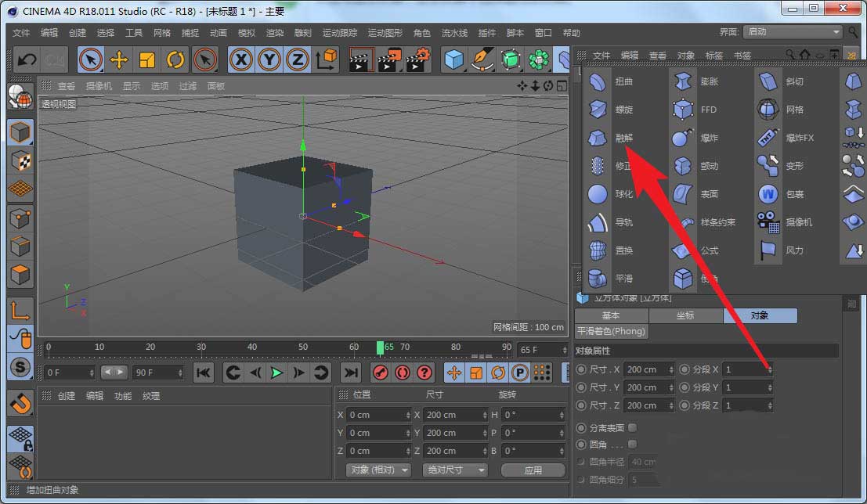Click the undo arrow in the toolbar

tap(27, 59)
